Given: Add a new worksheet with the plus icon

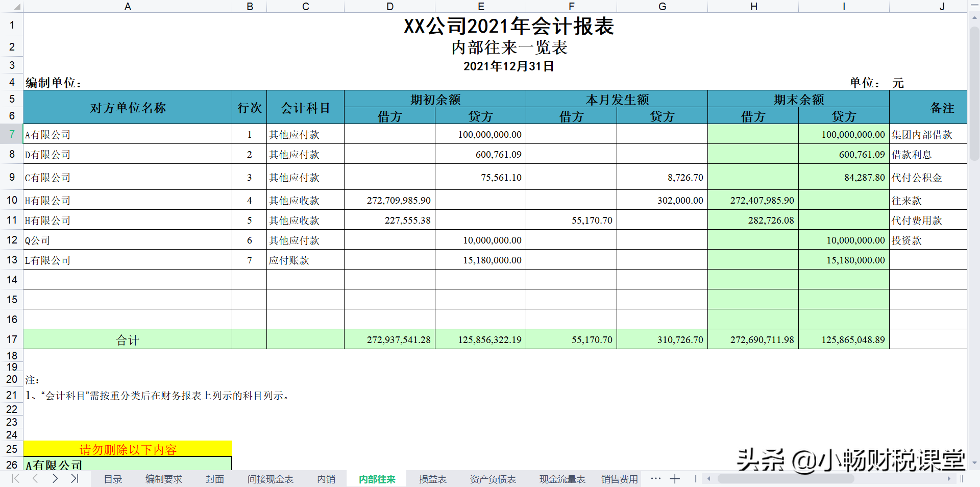Looking at the screenshot, I should pyautogui.click(x=675, y=479).
